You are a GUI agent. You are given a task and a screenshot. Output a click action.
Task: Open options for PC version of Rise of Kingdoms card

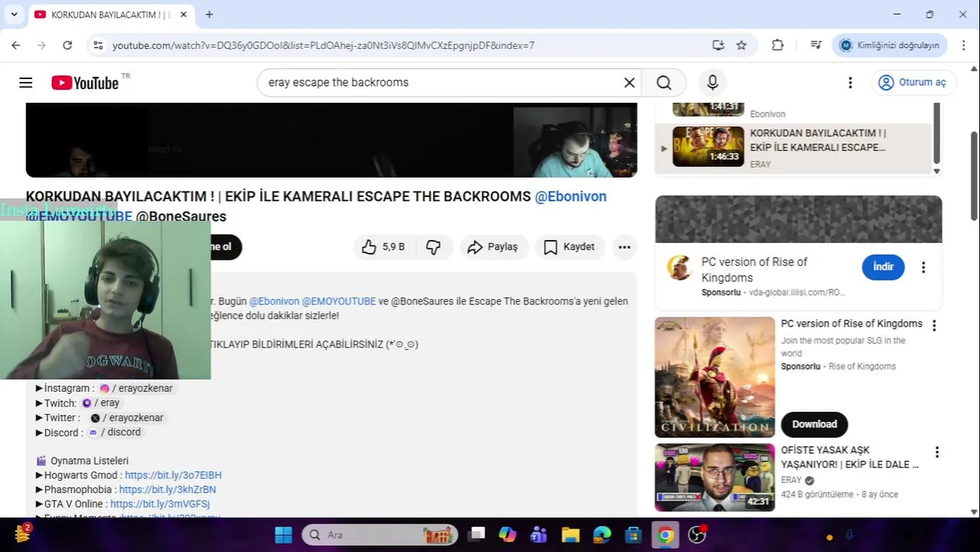pos(934,326)
